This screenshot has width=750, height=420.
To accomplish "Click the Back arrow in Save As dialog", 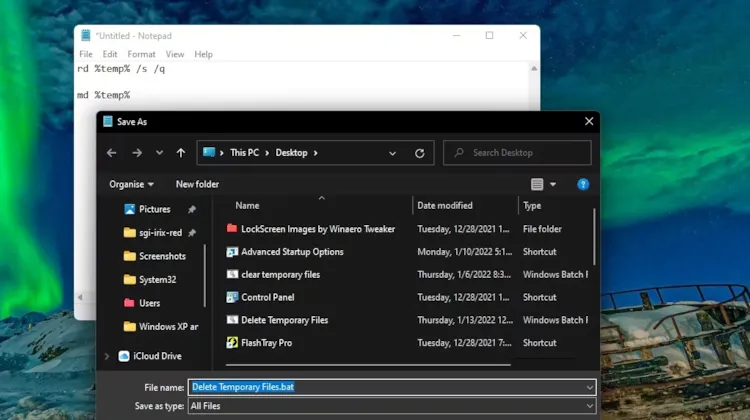I will 111,153.
